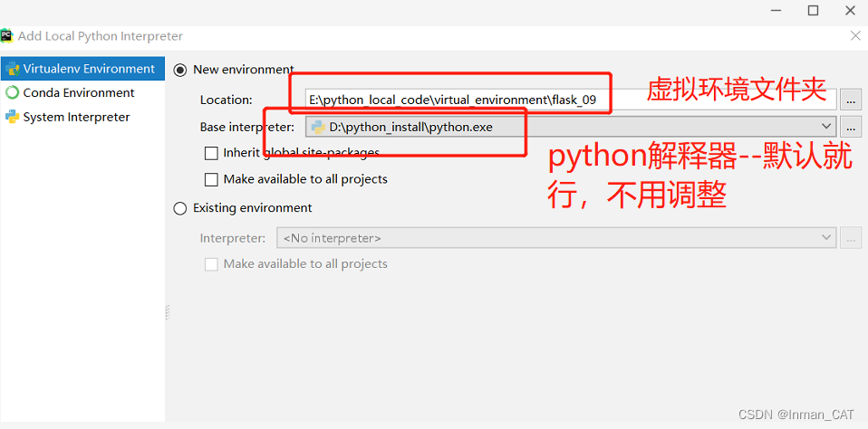Click the Interpreter label

tap(233, 238)
